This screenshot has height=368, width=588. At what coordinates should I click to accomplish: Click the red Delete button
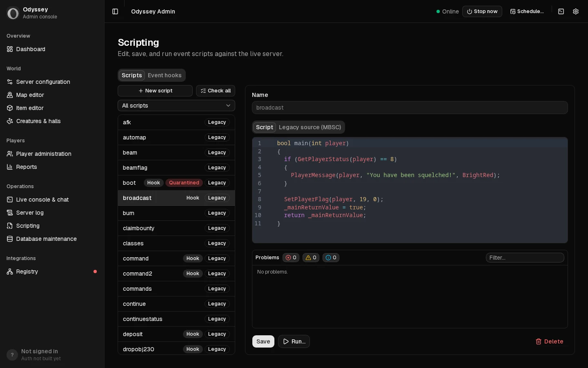pos(550,341)
